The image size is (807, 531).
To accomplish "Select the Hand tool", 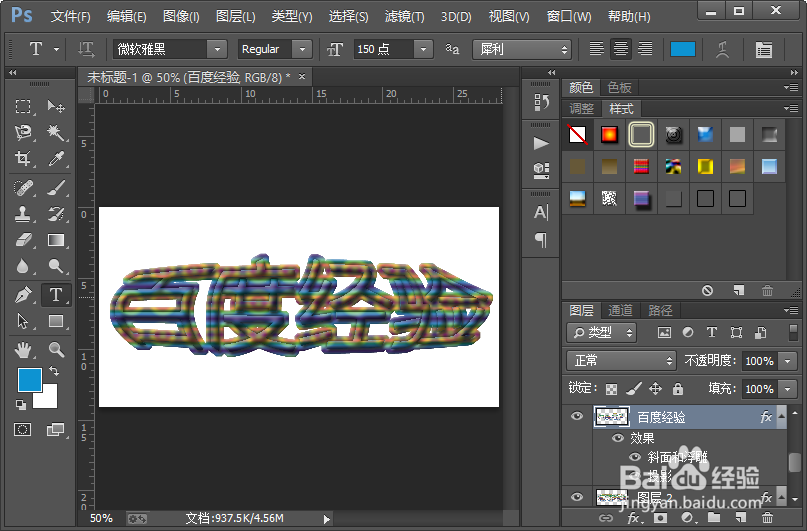I will click(23, 350).
